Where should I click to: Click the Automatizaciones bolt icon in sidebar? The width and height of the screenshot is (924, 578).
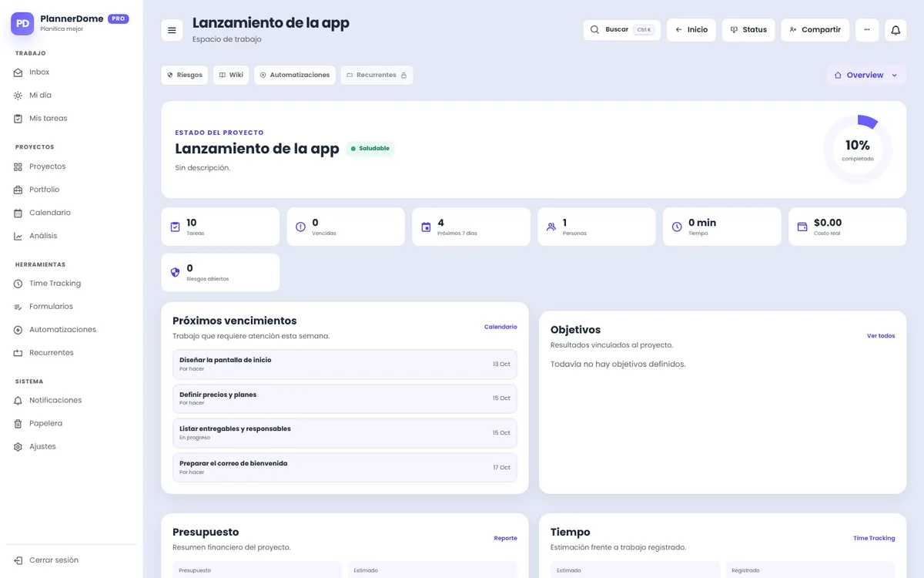pyautogui.click(x=18, y=330)
